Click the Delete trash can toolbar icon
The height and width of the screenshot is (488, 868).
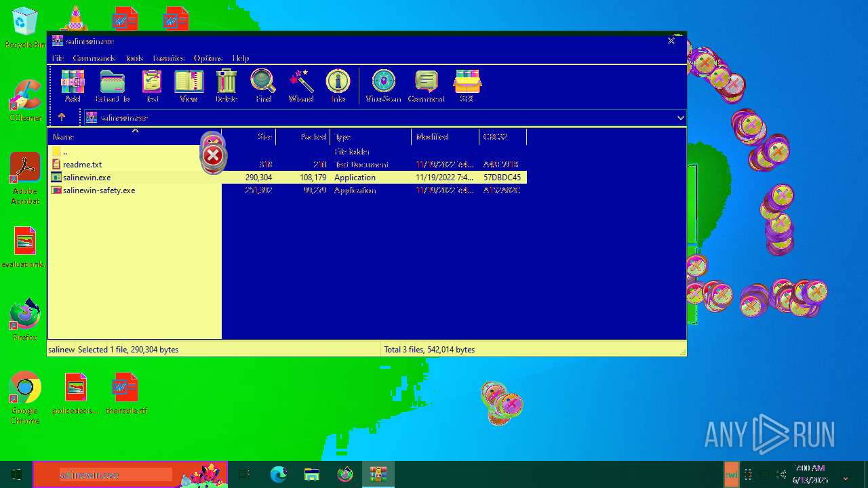point(226,85)
